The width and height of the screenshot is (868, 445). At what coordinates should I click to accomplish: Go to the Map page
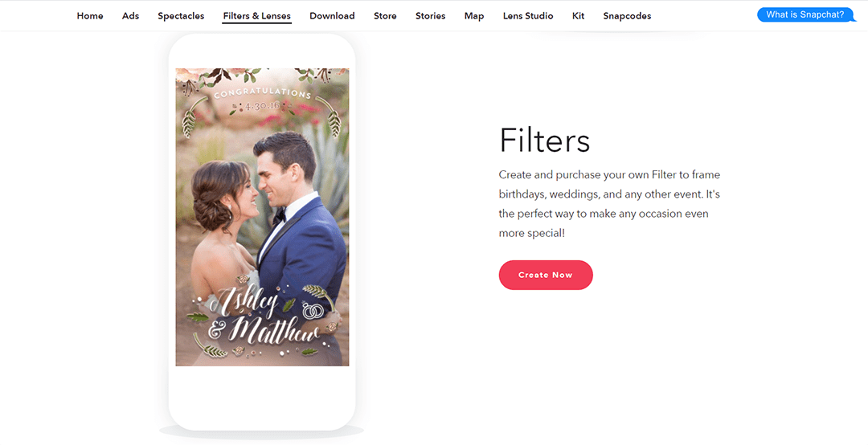(x=474, y=16)
